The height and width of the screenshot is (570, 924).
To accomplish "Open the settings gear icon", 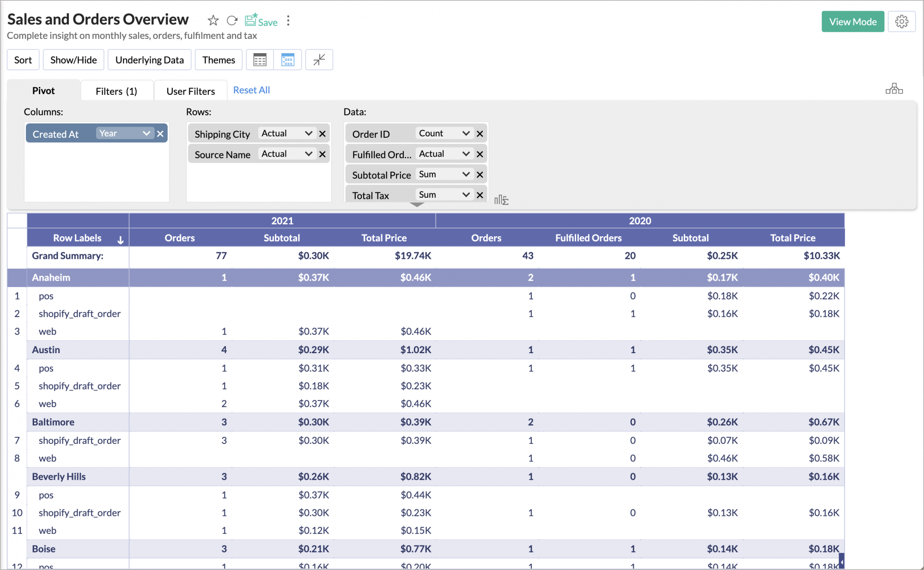I will pyautogui.click(x=901, y=22).
